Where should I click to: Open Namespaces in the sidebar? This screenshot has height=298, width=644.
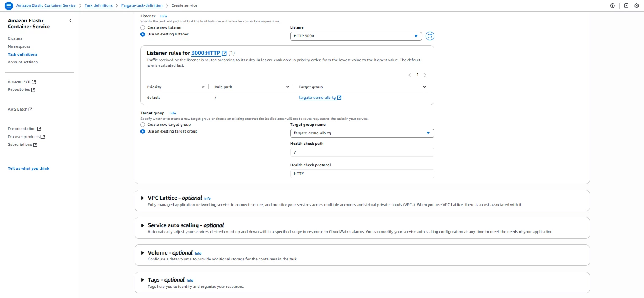pyautogui.click(x=19, y=46)
